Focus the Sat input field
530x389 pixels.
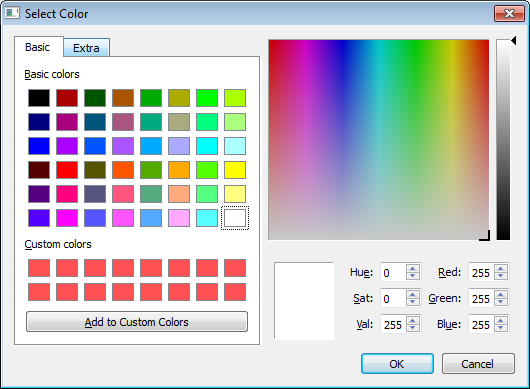pyautogui.click(x=393, y=298)
